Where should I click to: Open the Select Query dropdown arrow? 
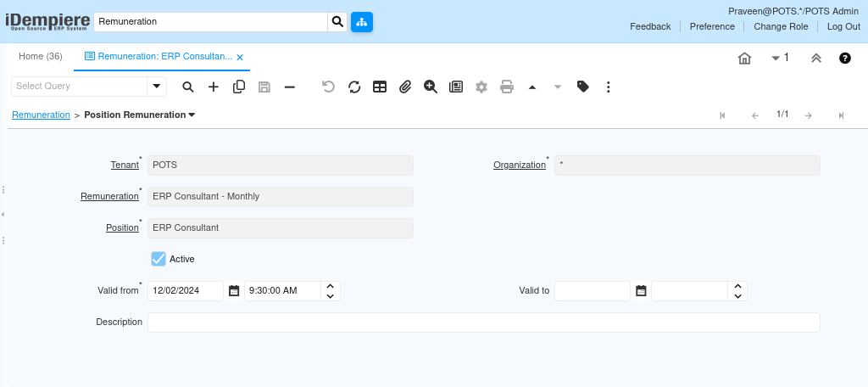[x=157, y=86]
